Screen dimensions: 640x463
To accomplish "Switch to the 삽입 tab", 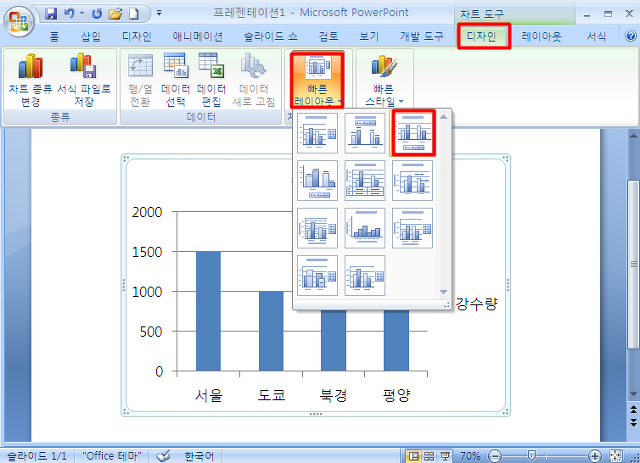I will 91,37.
